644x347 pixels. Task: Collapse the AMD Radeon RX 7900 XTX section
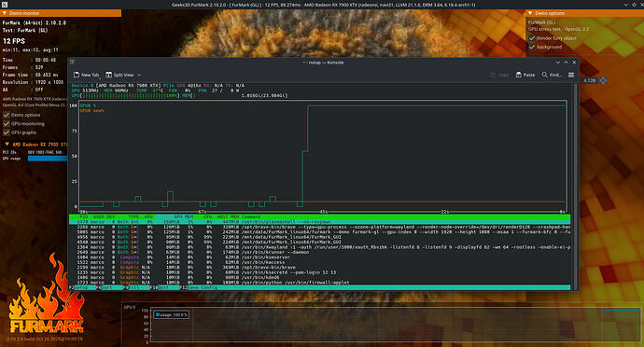click(35, 145)
